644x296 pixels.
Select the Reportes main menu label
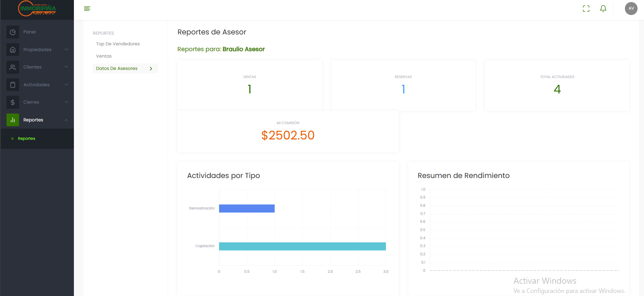33,120
